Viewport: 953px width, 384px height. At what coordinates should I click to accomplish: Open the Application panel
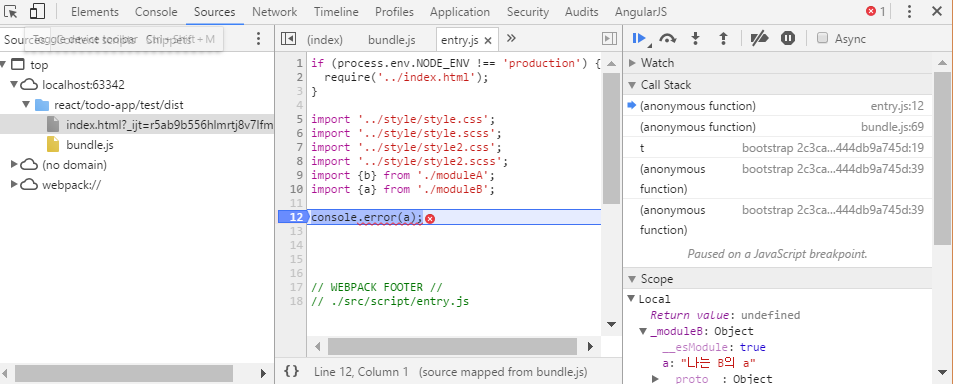[459, 12]
